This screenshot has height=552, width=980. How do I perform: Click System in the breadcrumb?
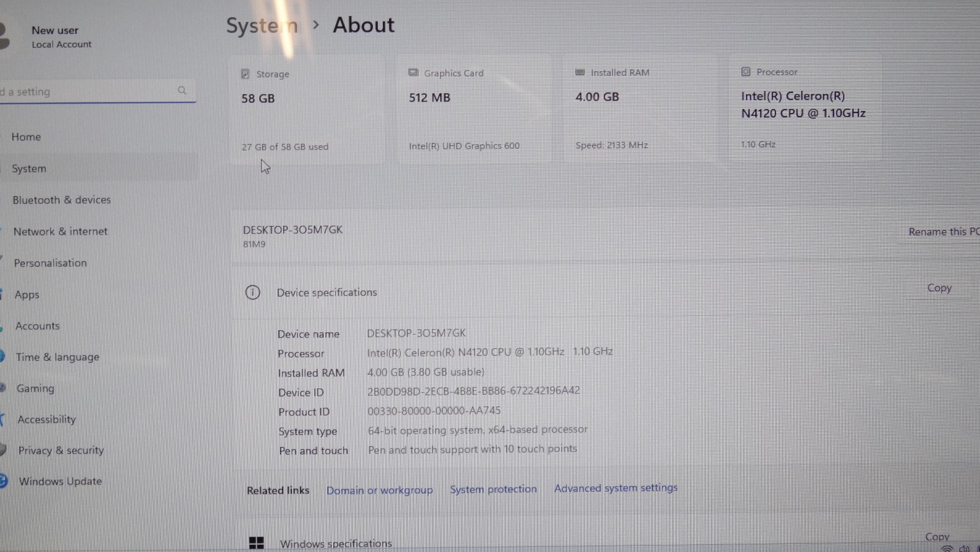click(262, 26)
